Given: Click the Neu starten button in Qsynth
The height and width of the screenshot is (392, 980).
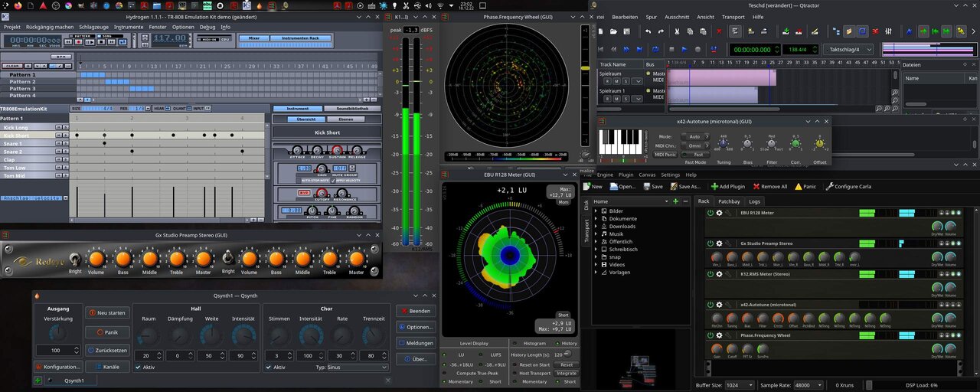Looking at the screenshot, I should coord(106,312).
